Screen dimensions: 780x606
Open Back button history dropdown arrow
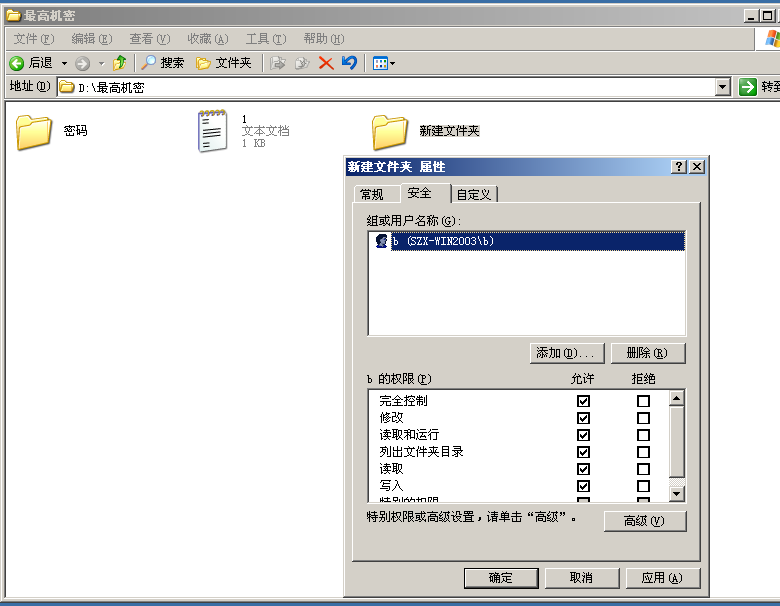64,63
